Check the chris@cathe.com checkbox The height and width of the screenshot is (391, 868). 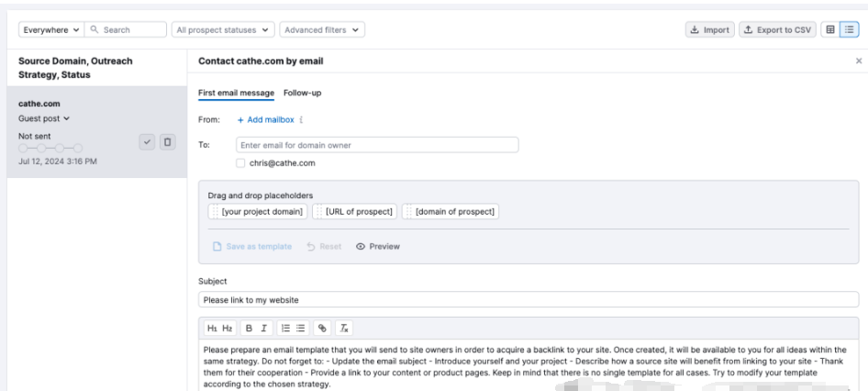coord(240,162)
